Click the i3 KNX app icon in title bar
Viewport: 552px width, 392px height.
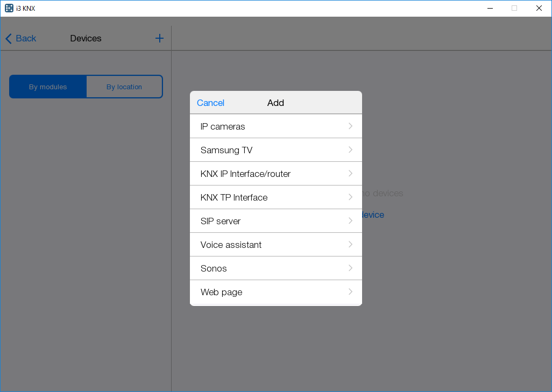pos(9,8)
